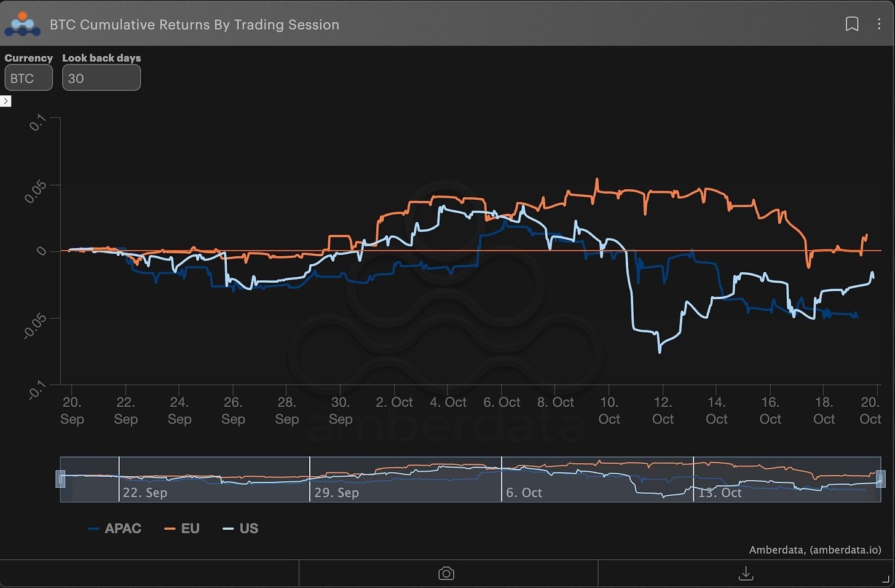Screen dimensions: 895x588
Task: Toggle the US series legend item
Action: (x=240, y=528)
